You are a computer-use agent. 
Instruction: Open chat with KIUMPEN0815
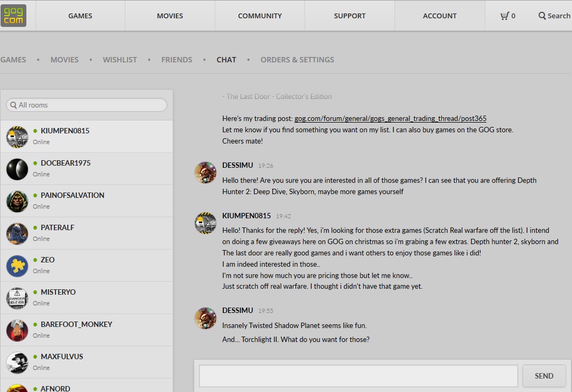point(87,137)
